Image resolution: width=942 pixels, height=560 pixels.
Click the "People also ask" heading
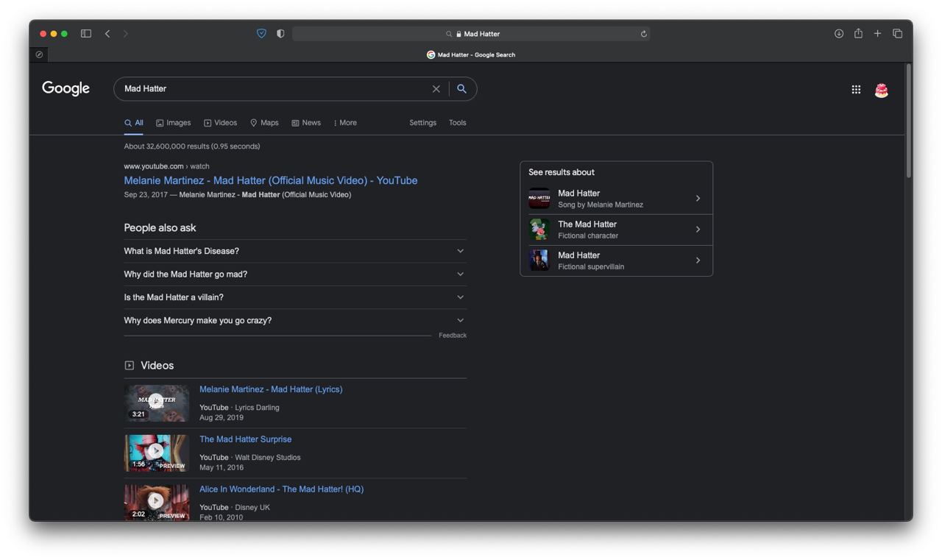[x=160, y=228]
